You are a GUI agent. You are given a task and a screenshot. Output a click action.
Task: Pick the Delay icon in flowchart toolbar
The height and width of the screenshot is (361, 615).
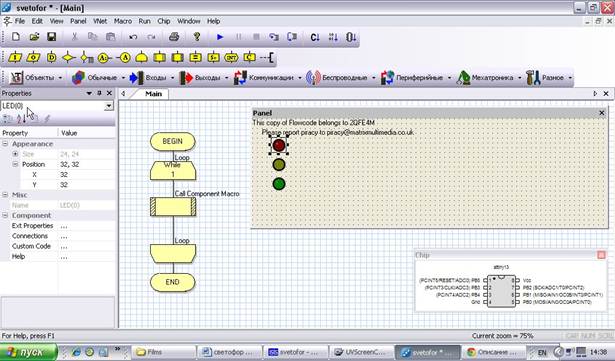[x=51, y=58]
